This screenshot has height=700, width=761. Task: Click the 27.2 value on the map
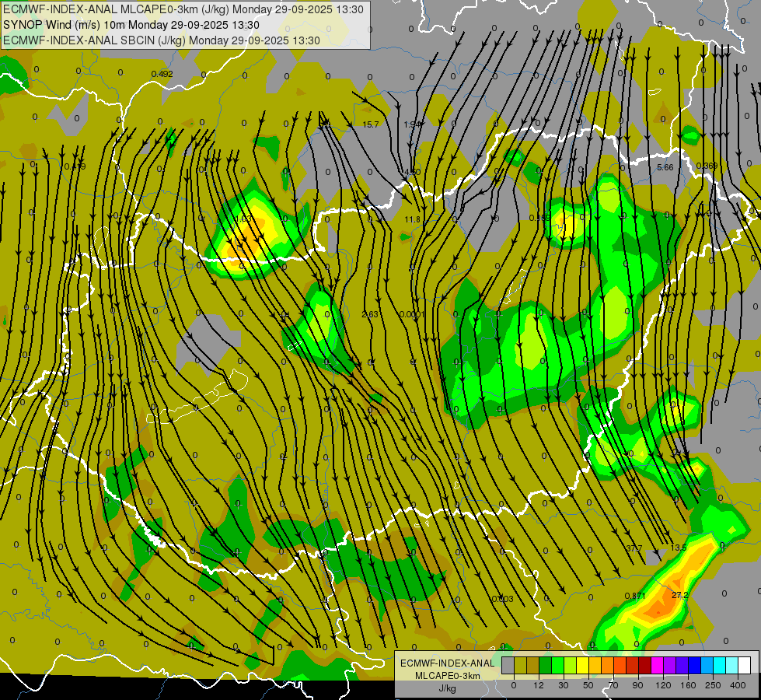click(679, 595)
